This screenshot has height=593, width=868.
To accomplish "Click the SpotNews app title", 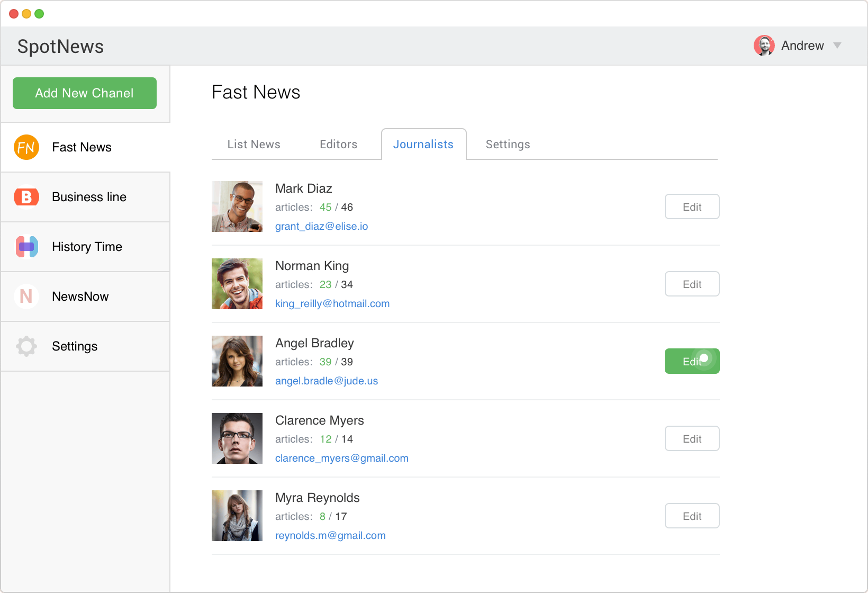I will coord(61,47).
